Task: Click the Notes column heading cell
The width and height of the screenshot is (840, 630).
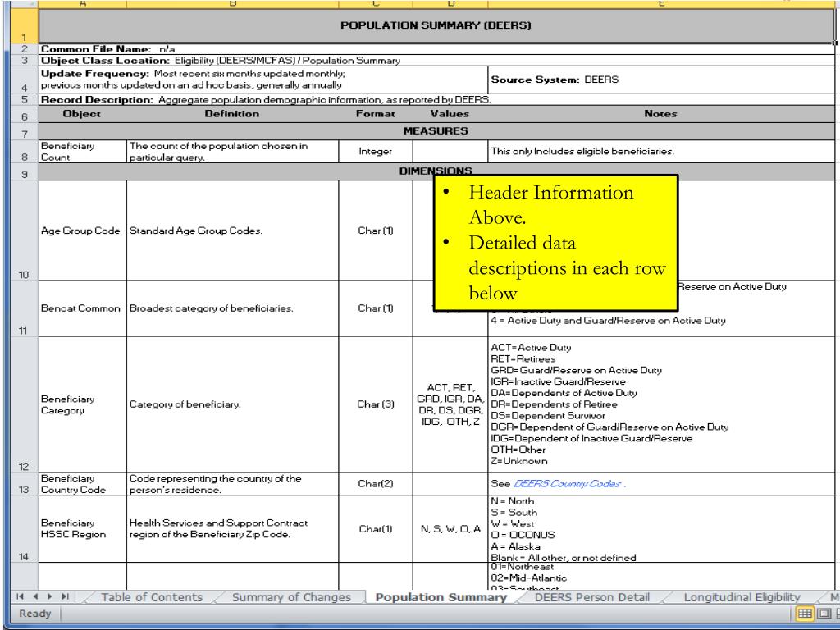Action: click(662, 113)
